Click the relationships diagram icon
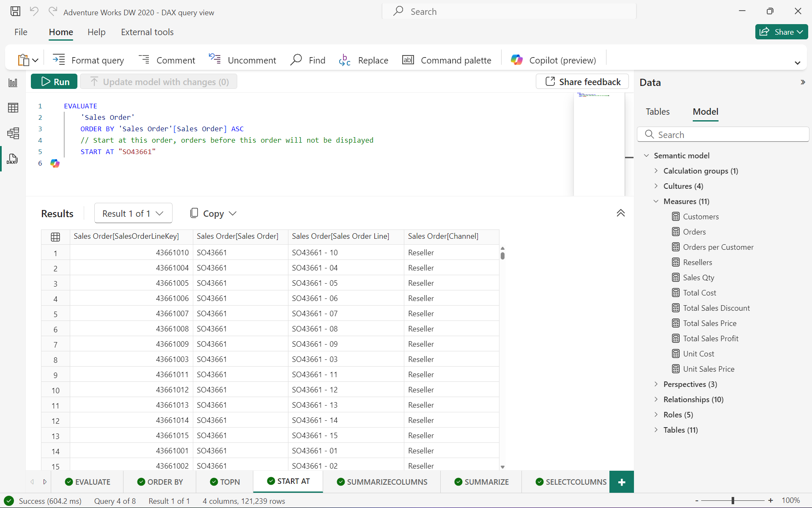This screenshot has width=812, height=508. click(13, 133)
